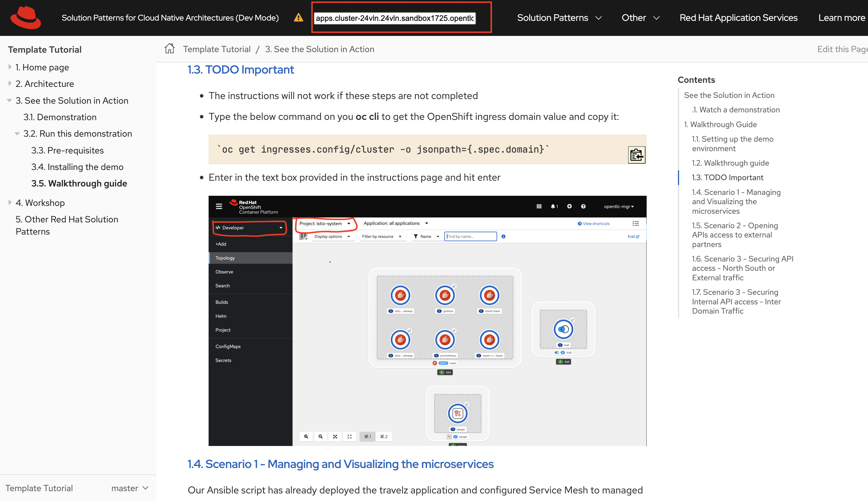
Task: Focus the ingress domain text box
Action: click(x=395, y=18)
